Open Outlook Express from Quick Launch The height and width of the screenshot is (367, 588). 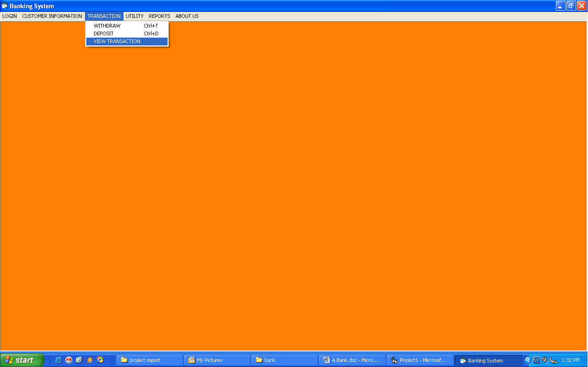pos(78,360)
